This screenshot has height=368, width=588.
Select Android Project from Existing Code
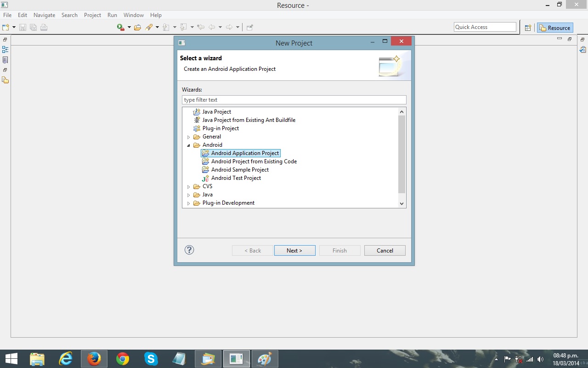coord(254,161)
